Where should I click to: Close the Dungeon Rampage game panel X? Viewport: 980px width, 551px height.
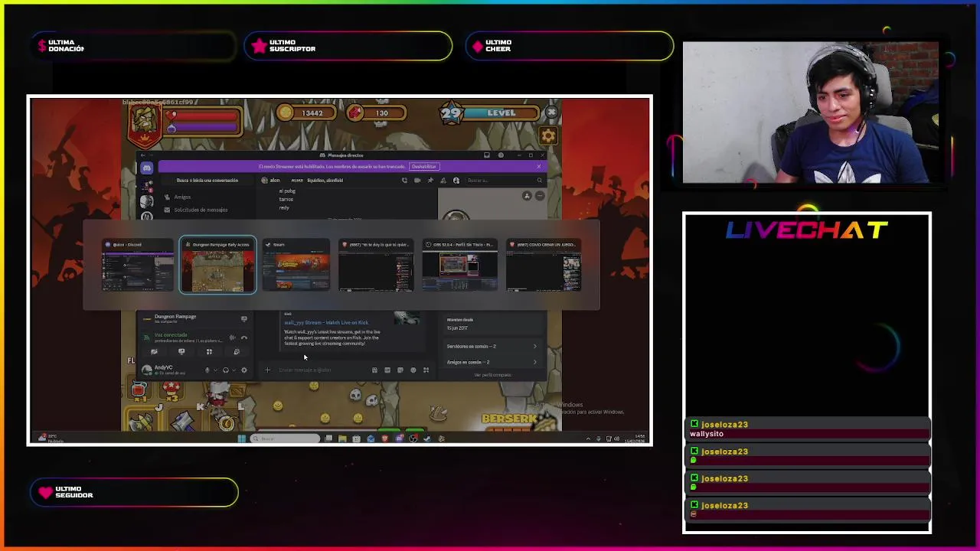click(x=551, y=112)
